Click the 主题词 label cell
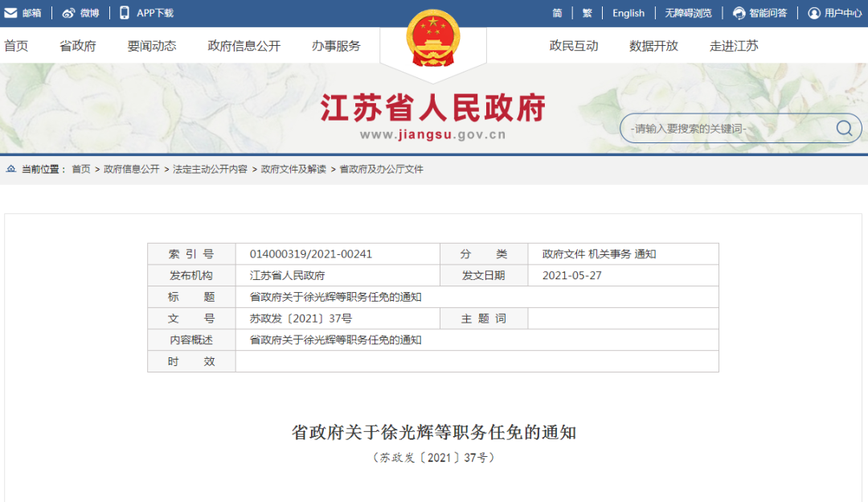The width and height of the screenshot is (868, 502). point(484,319)
